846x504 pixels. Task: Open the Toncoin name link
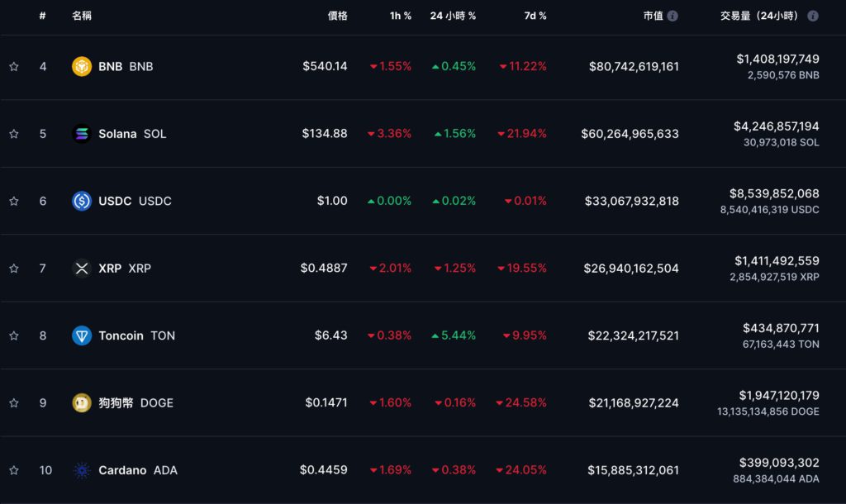pos(121,335)
